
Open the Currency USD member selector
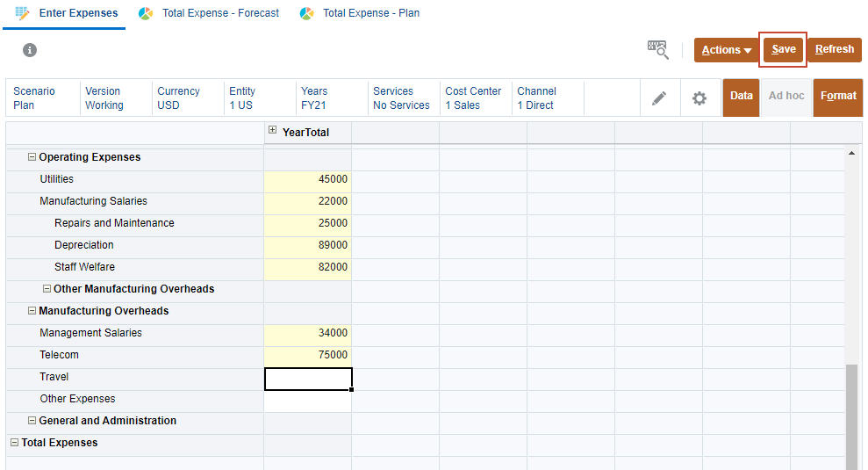[x=188, y=98]
